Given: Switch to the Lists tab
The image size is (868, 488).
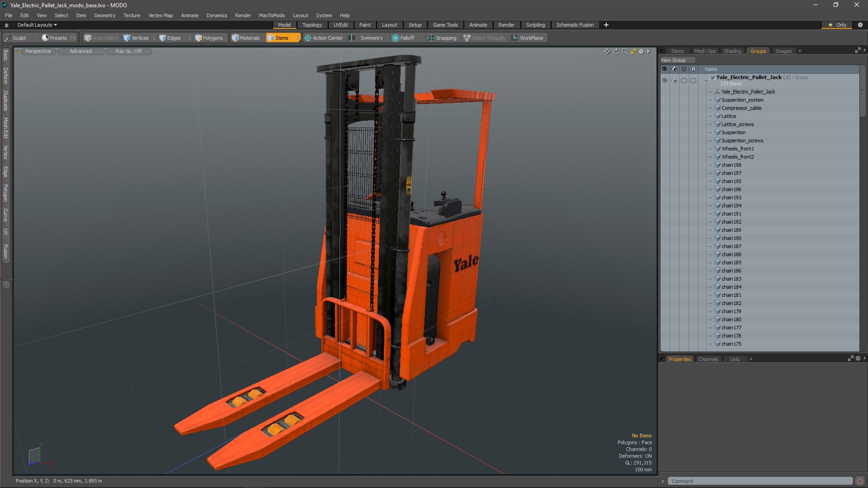Looking at the screenshot, I should 735,359.
